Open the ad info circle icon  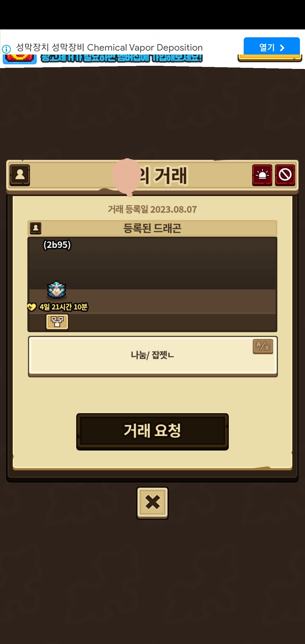tap(6, 49)
